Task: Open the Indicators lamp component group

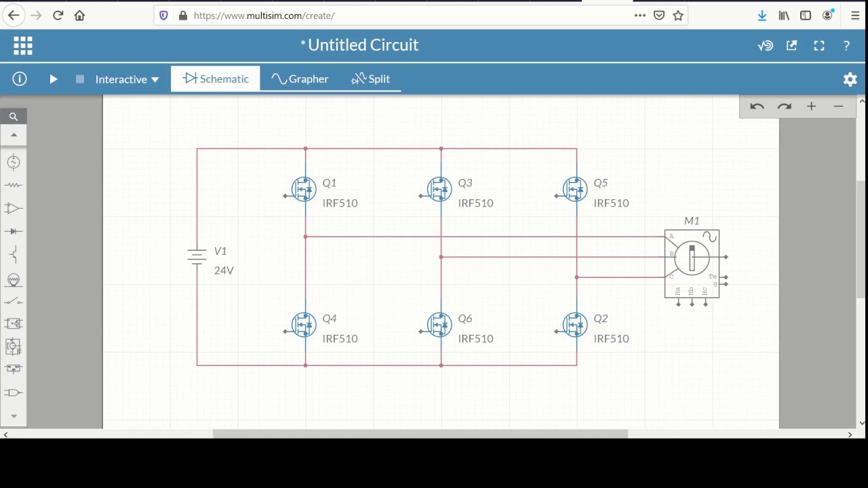Action: click(x=14, y=279)
